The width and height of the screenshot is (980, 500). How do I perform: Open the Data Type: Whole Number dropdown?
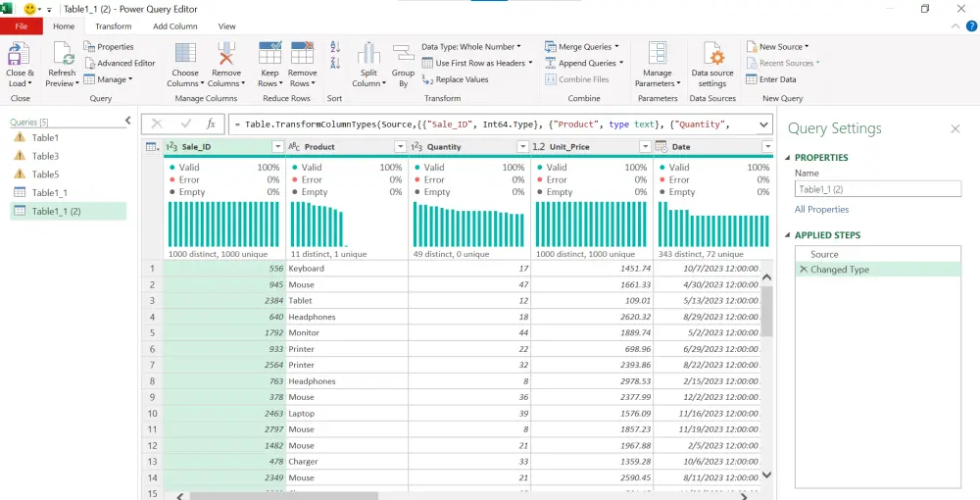(471, 47)
